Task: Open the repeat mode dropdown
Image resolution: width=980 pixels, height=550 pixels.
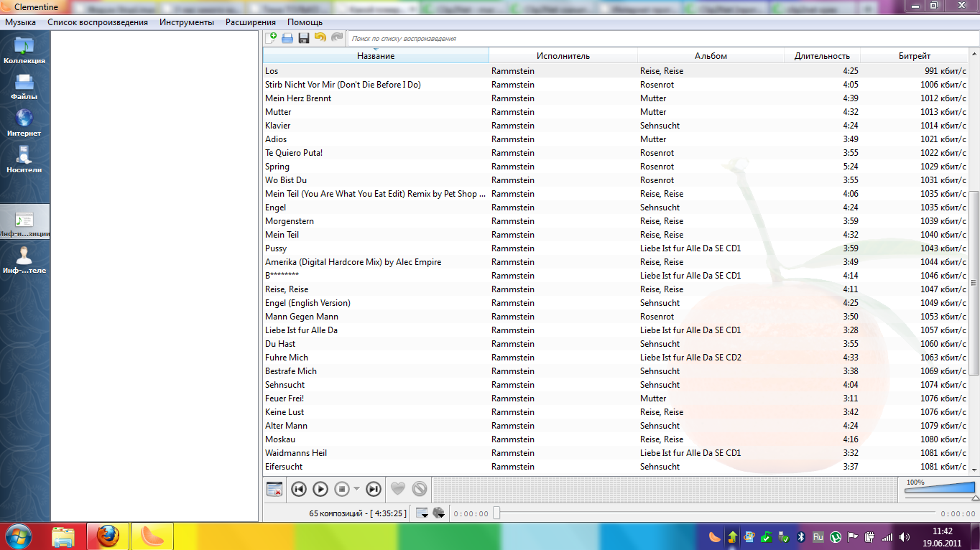Action: 422,513
